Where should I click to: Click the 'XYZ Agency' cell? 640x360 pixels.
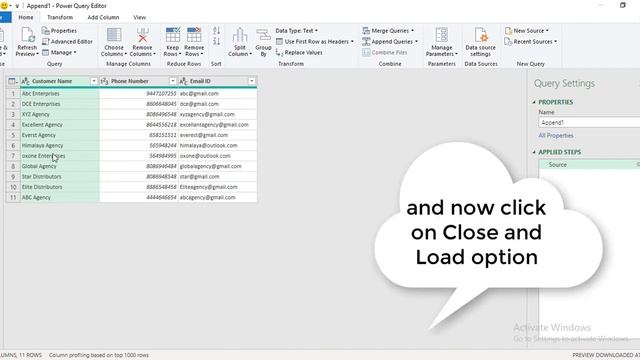coord(60,114)
